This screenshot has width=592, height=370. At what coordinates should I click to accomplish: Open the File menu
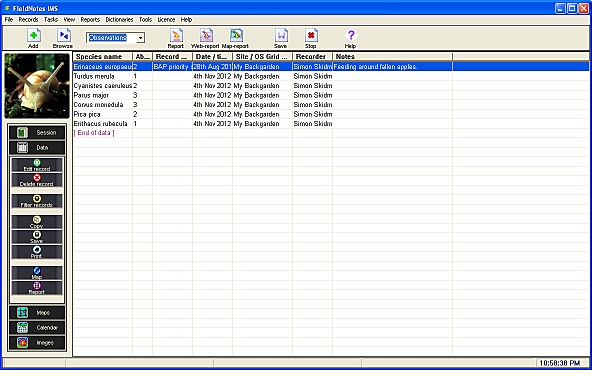9,20
